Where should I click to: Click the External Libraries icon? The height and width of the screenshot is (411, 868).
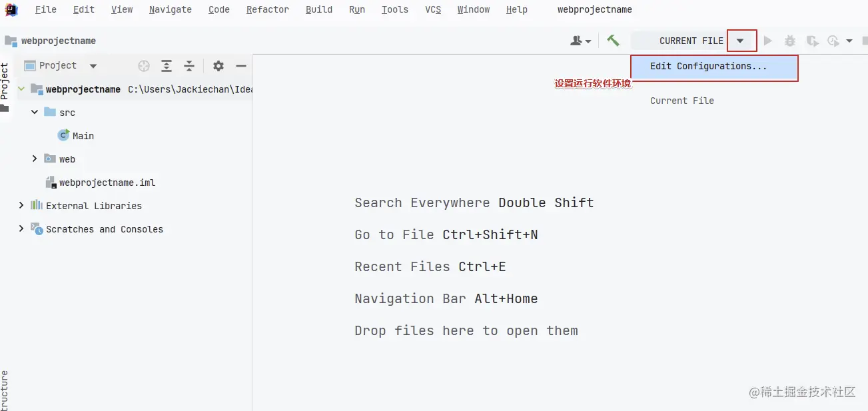coord(37,205)
